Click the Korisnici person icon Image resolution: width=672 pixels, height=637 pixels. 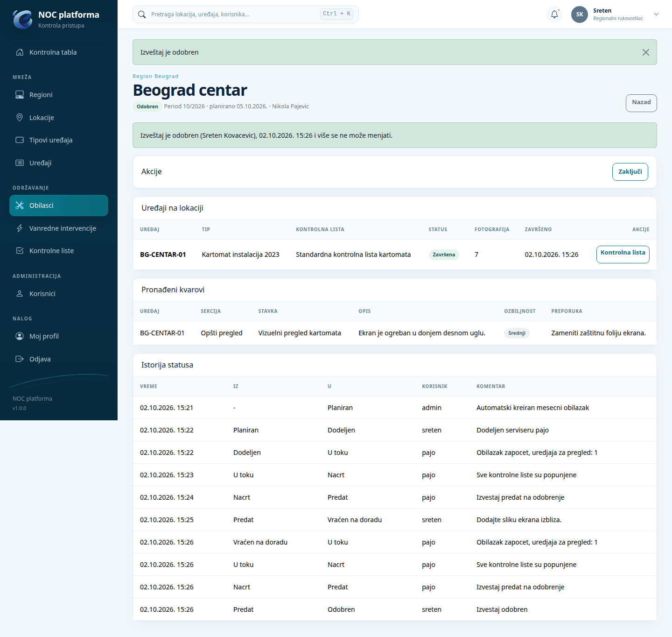pyautogui.click(x=20, y=294)
